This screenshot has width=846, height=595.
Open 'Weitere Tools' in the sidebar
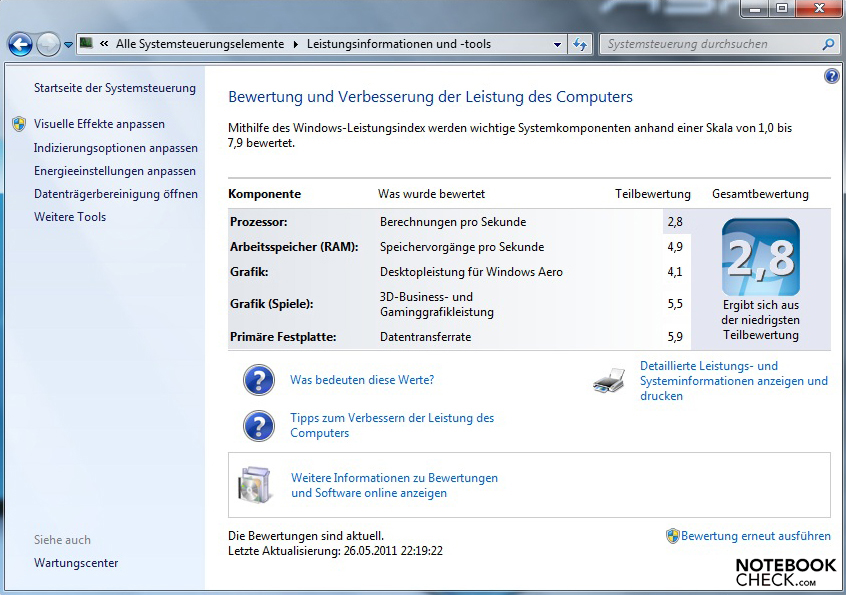(x=70, y=217)
